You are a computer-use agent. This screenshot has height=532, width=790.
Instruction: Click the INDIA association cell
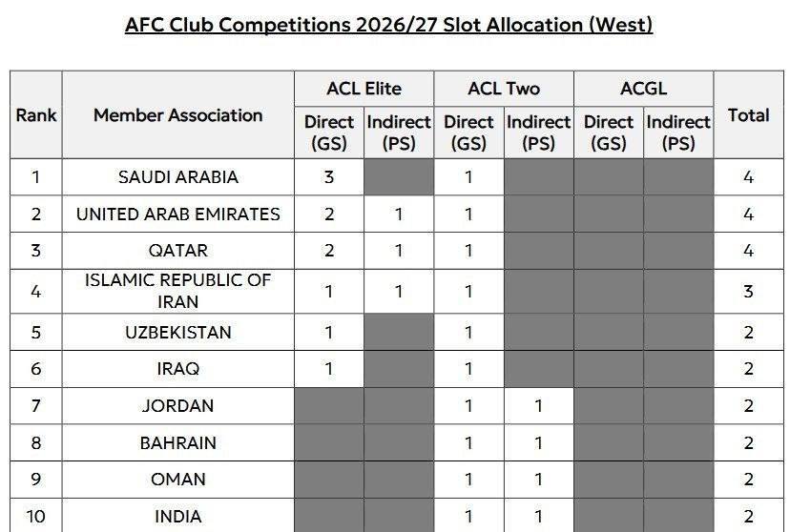[x=178, y=517]
